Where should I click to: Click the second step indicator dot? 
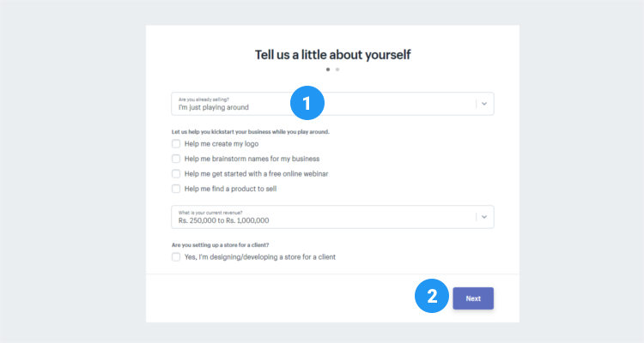pos(337,69)
